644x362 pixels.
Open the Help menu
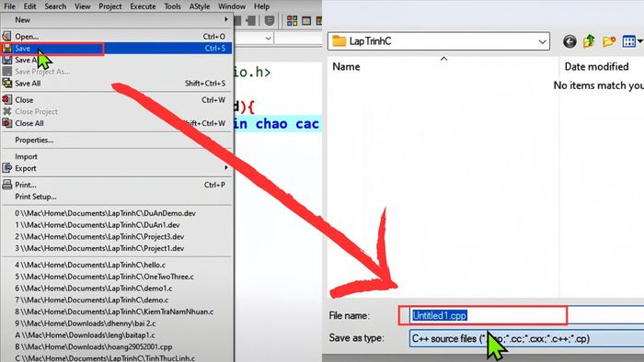point(261,6)
